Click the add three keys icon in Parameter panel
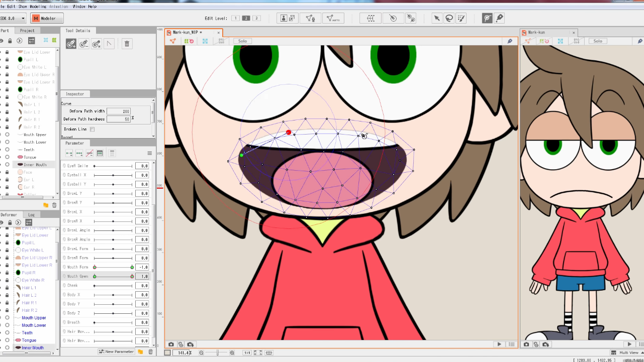Image resolution: width=644 pixels, height=362 pixels. pyautogui.click(x=79, y=153)
